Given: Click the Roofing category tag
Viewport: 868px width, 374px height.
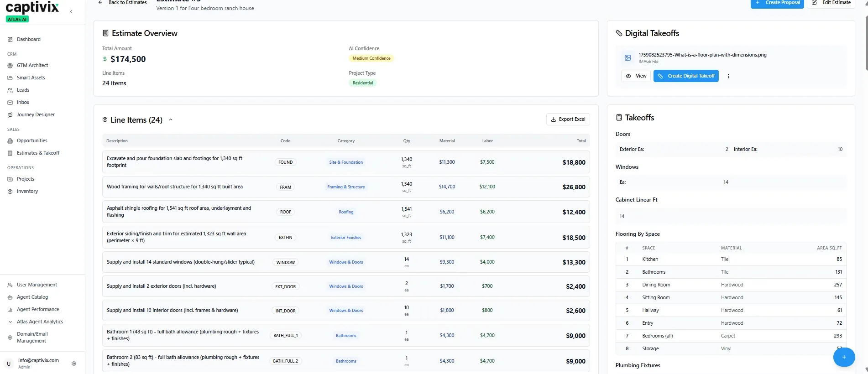Looking at the screenshot, I should coord(346,212).
